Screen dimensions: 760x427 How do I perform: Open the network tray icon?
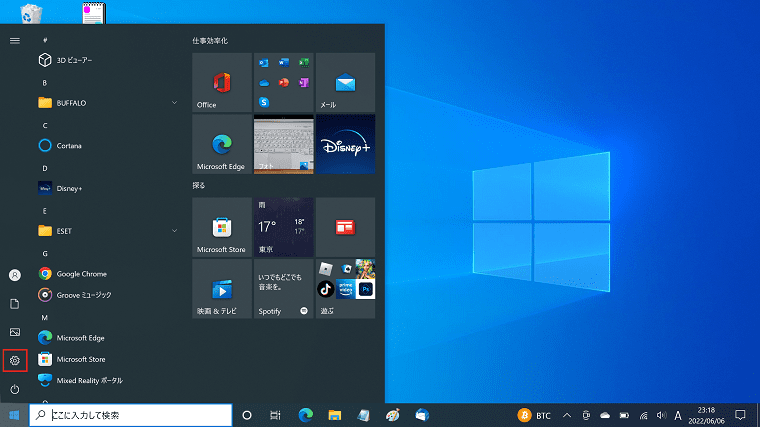pyautogui.click(x=643, y=415)
